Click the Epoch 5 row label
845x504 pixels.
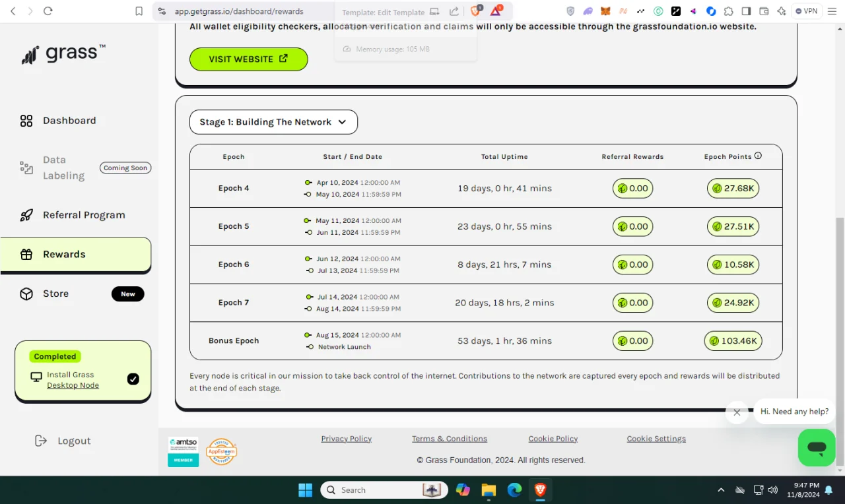(x=234, y=226)
